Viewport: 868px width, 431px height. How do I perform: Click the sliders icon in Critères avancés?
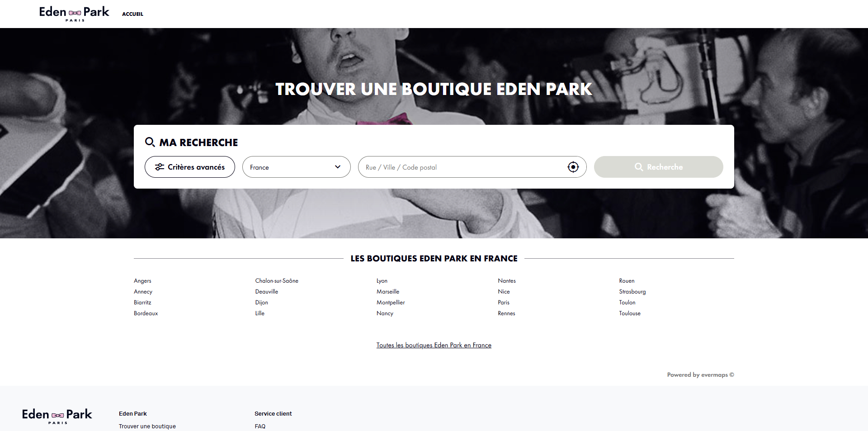160,167
